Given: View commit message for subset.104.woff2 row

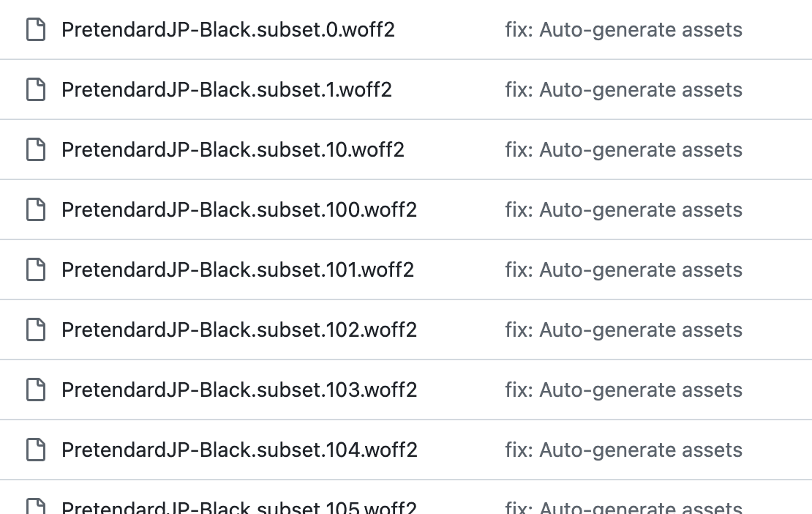Looking at the screenshot, I should 623,450.
